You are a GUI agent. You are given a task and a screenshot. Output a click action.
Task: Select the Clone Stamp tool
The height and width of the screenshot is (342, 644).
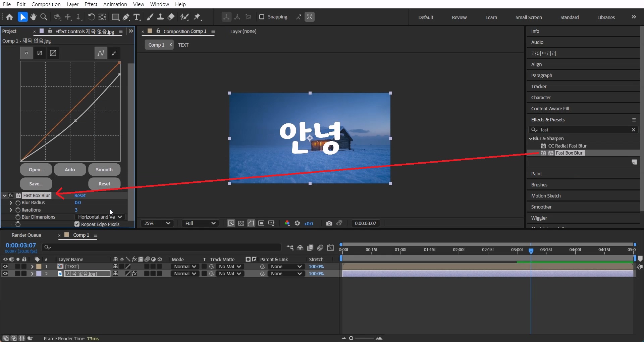(x=160, y=17)
